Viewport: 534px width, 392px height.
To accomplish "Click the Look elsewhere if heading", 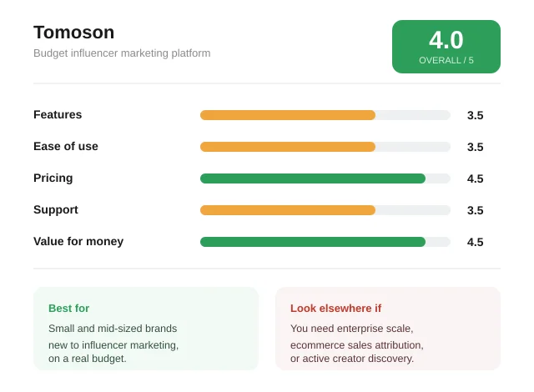I will point(335,309).
